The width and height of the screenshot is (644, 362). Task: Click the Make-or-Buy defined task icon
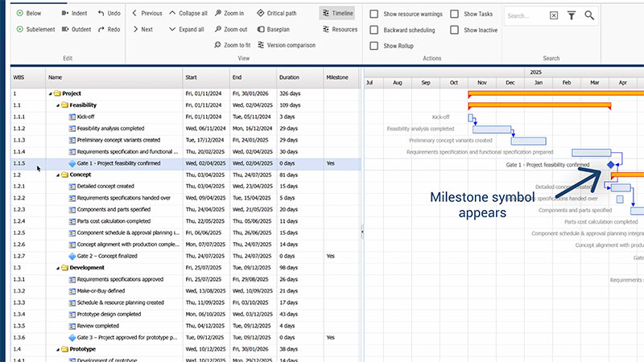72,291
